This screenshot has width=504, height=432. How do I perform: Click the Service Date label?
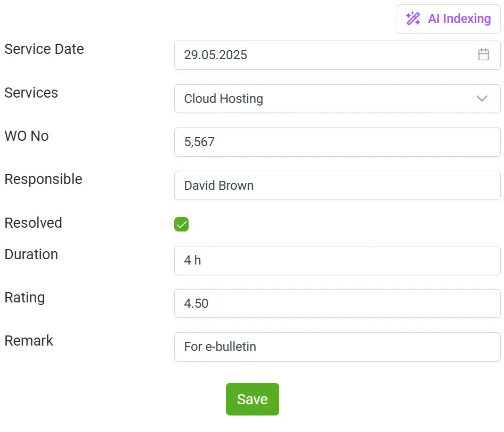[44, 49]
